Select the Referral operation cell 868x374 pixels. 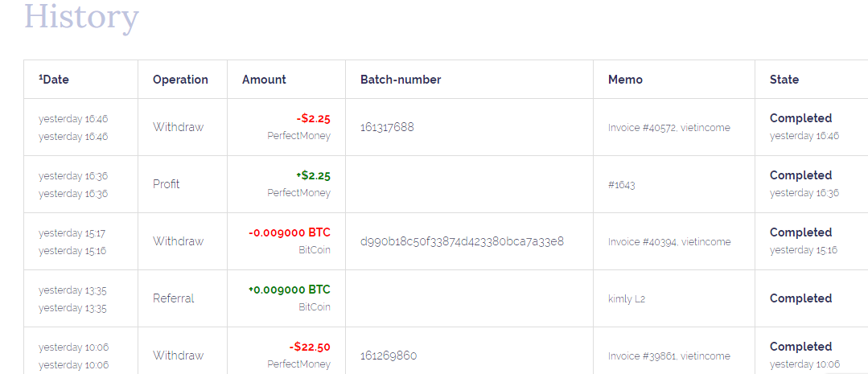tap(174, 298)
